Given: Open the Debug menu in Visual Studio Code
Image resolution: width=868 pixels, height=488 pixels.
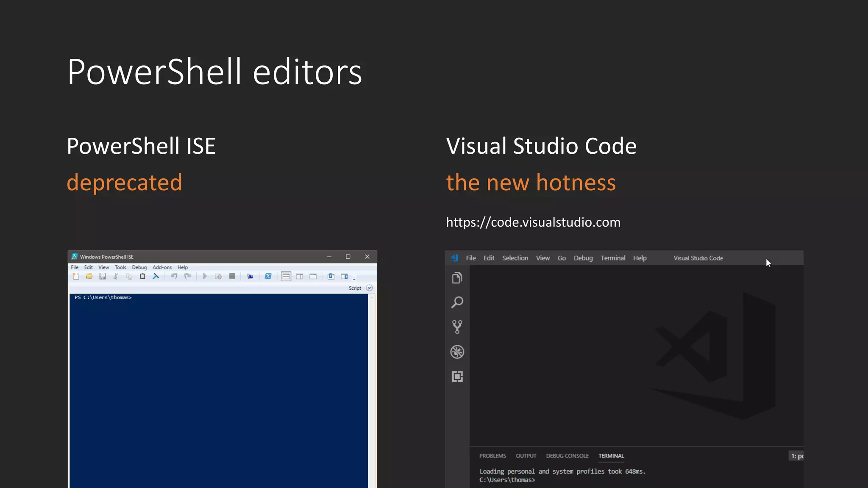Looking at the screenshot, I should (583, 258).
